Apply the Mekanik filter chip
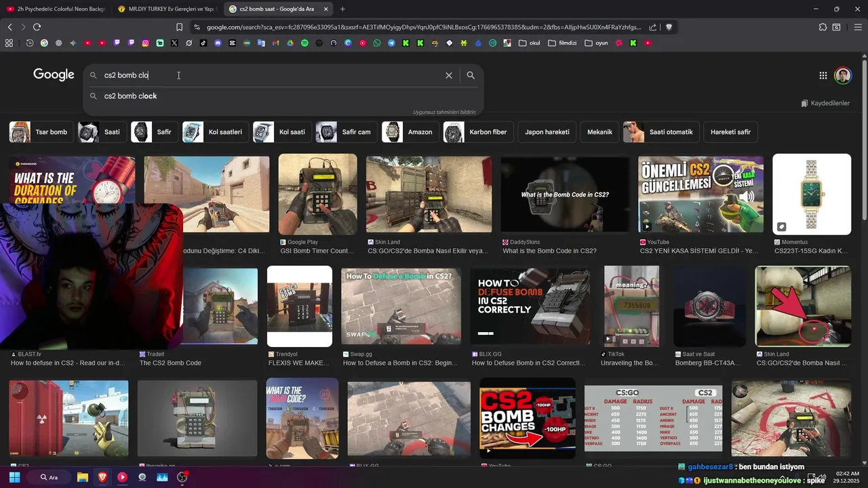 [599, 132]
